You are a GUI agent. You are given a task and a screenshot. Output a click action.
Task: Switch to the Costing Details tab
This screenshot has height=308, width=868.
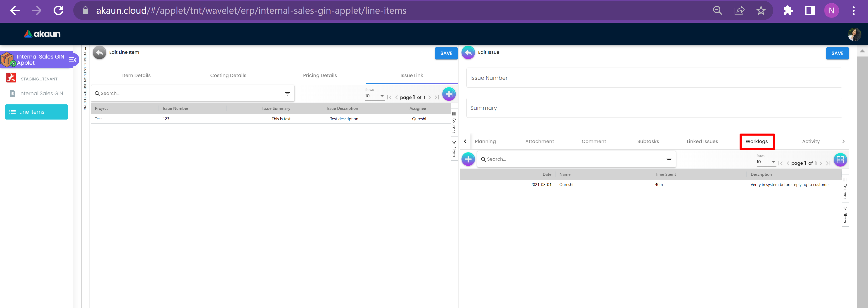[228, 75]
